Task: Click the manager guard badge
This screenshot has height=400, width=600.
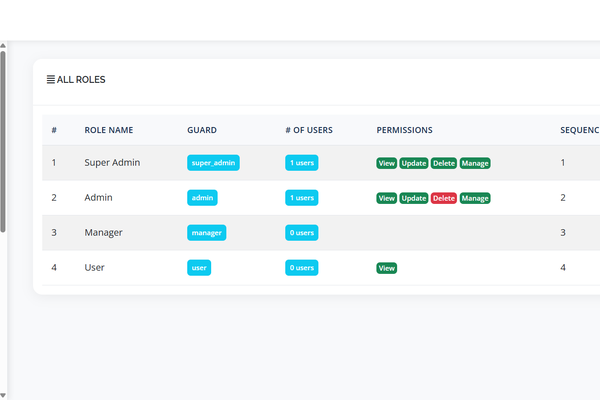Action: click(207, 233)
